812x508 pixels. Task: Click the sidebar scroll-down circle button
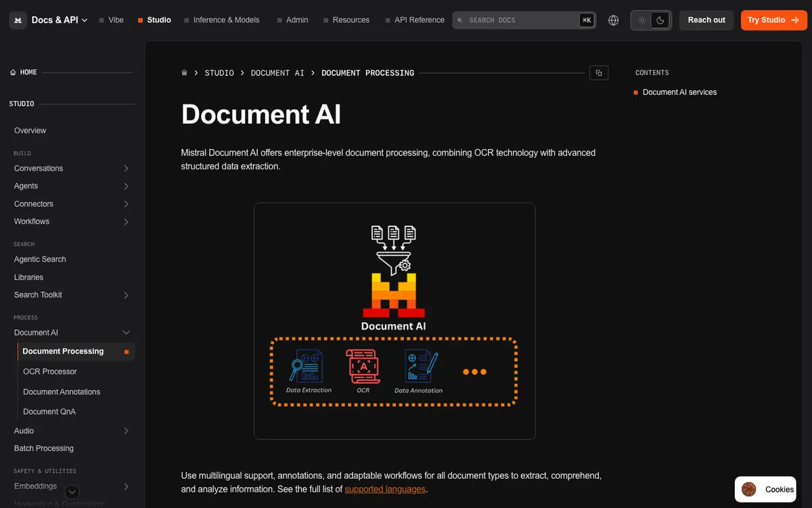click(x=72, y=492)
